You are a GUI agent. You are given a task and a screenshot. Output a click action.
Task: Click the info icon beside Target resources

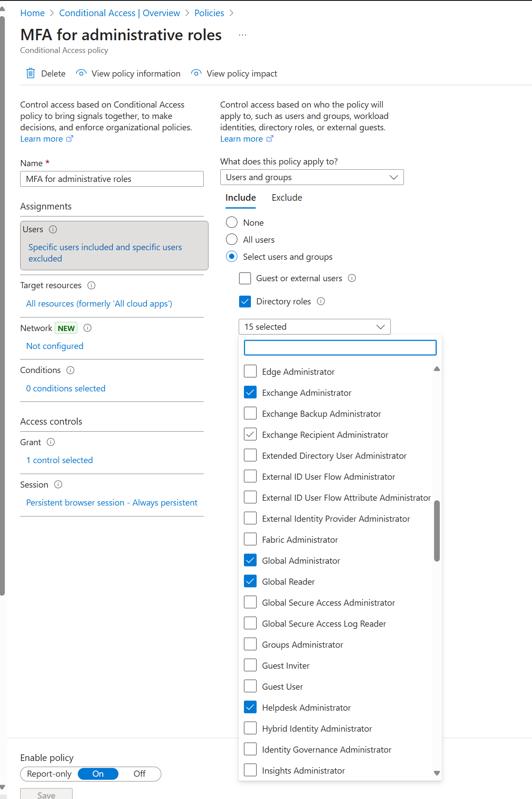(91, 285)
